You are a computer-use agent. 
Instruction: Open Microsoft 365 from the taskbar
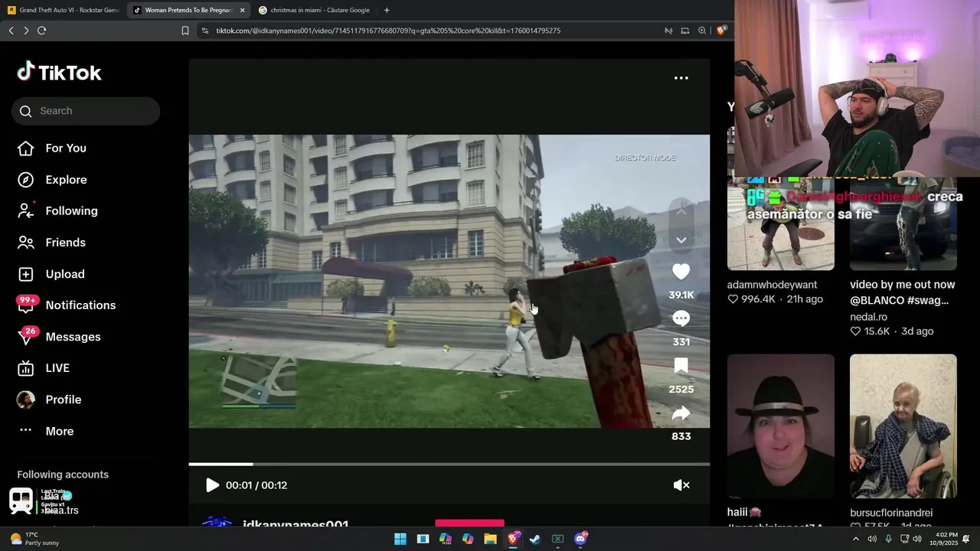click(x=446, y=539)
